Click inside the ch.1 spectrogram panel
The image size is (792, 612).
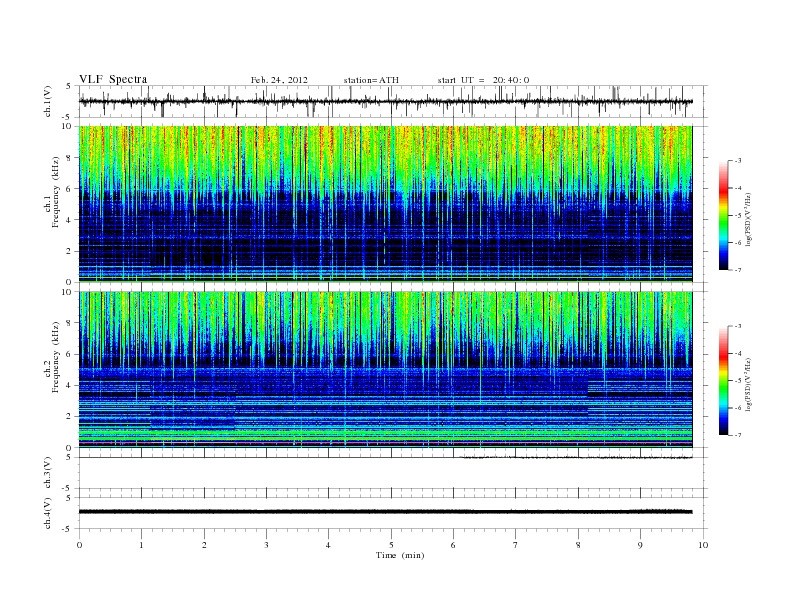point(385,204)
